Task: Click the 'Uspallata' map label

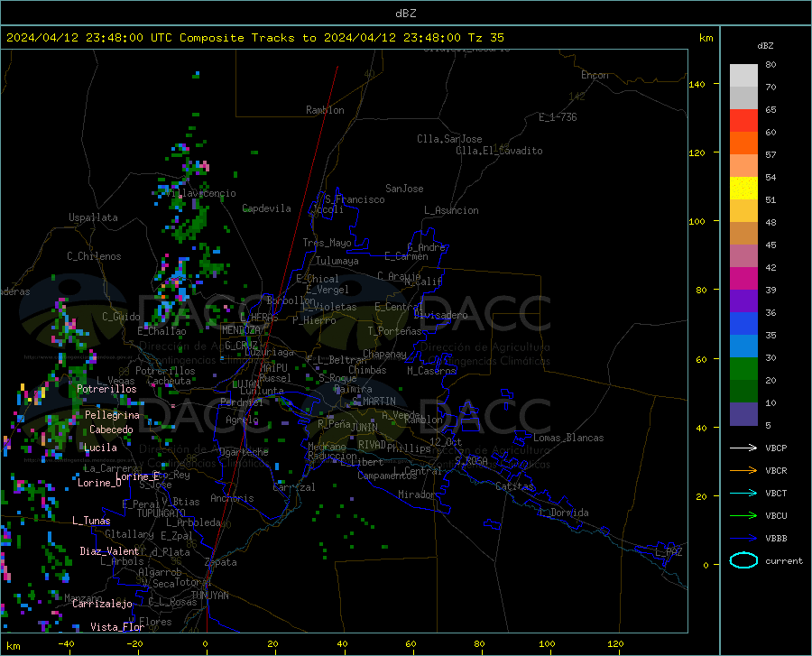Action: pos(93,217)
